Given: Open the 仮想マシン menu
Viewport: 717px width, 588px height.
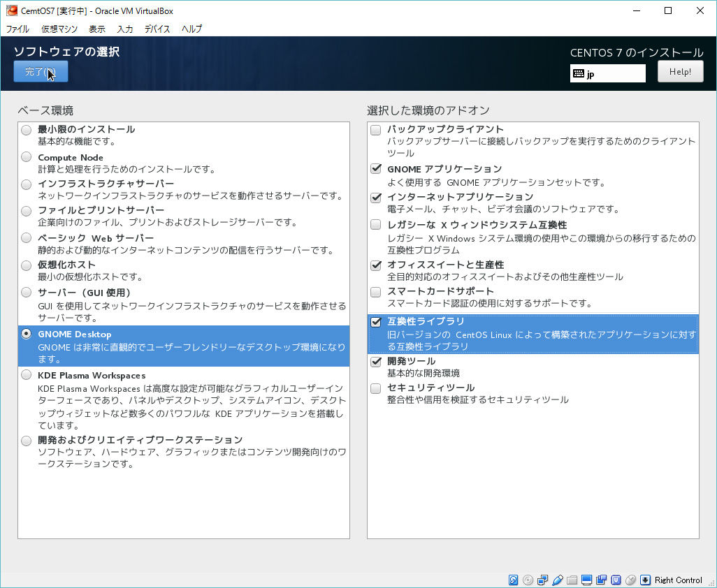Looking at the screenshot, I should (59, 29).
